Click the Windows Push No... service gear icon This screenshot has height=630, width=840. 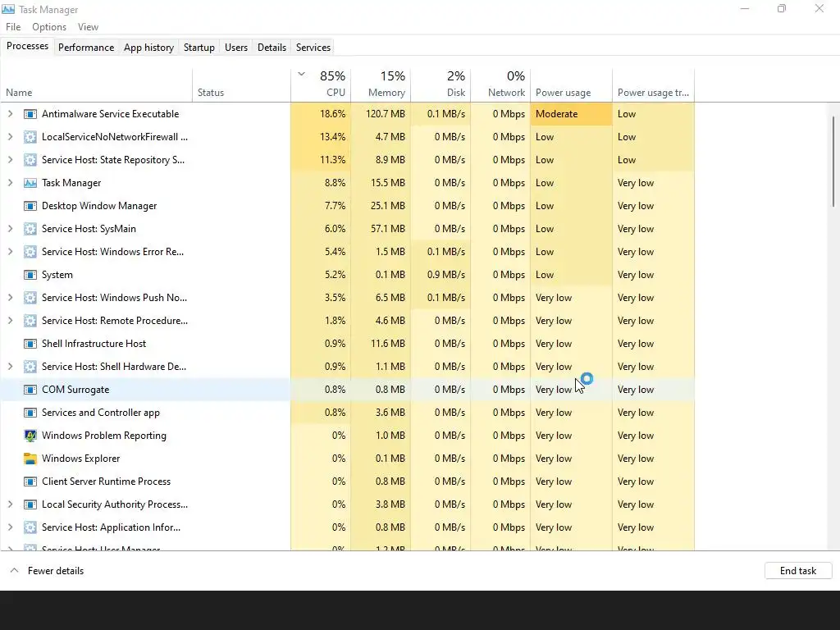point(30,298)
